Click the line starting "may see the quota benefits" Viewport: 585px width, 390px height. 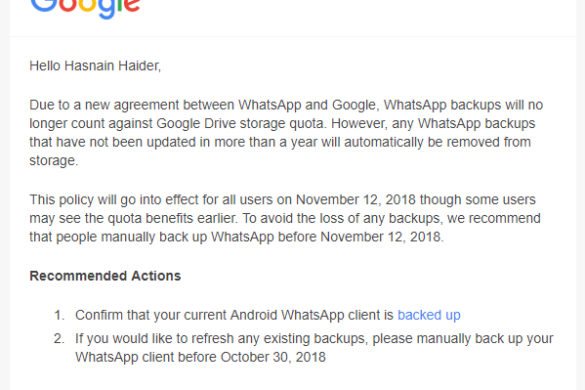pos(285,218)
